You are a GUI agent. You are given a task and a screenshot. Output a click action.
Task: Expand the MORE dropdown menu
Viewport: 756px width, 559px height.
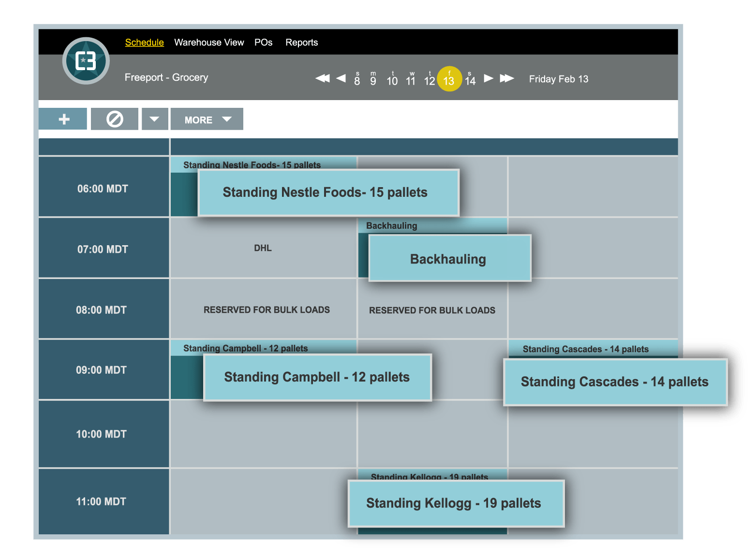tap(207, 119)
